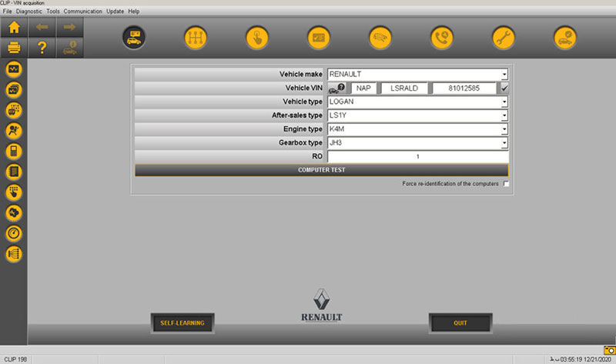Click the VIN car query icon

coord(336,88)
